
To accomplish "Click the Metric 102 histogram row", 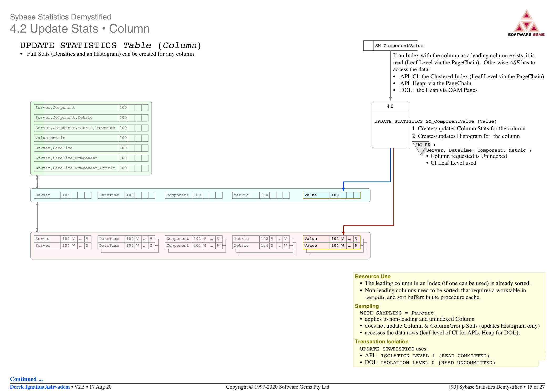I will 261,239.
